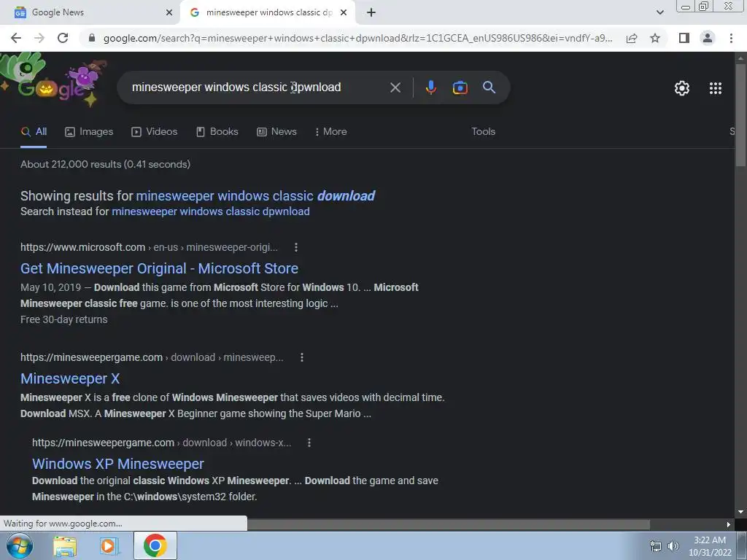
Task: Open Get Minesweeper Original - Microsoft Store
Action: pos(159,268)
